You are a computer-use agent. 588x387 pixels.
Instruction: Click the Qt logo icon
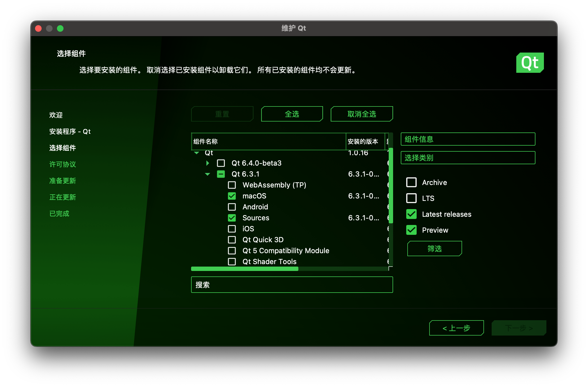[x=530, y=63]
